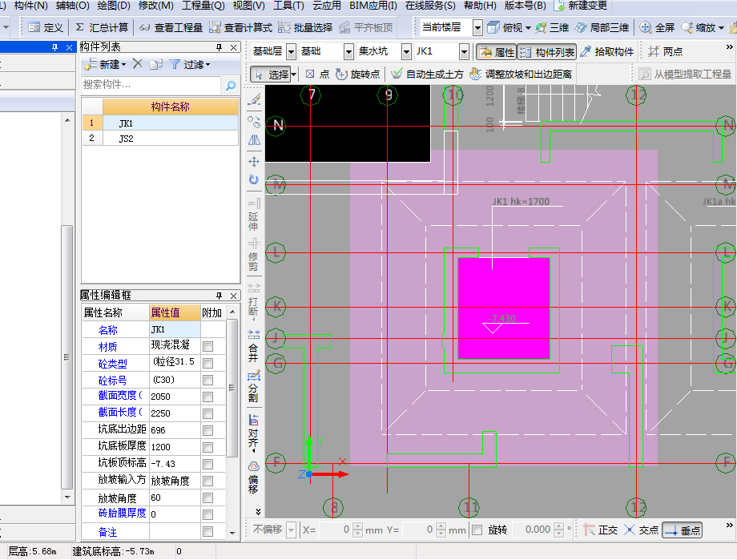Toggle 材质 附加 checkbox
Image resolution: width=737 pixels, height=560 pixels.
208,347
